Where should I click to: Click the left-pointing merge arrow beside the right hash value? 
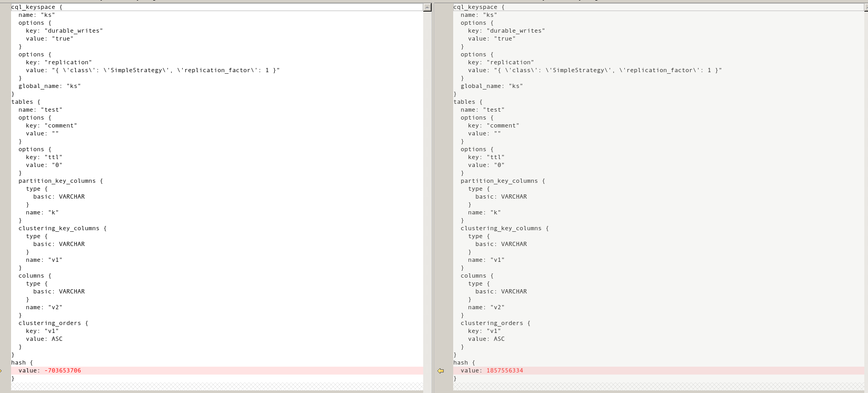441,371
